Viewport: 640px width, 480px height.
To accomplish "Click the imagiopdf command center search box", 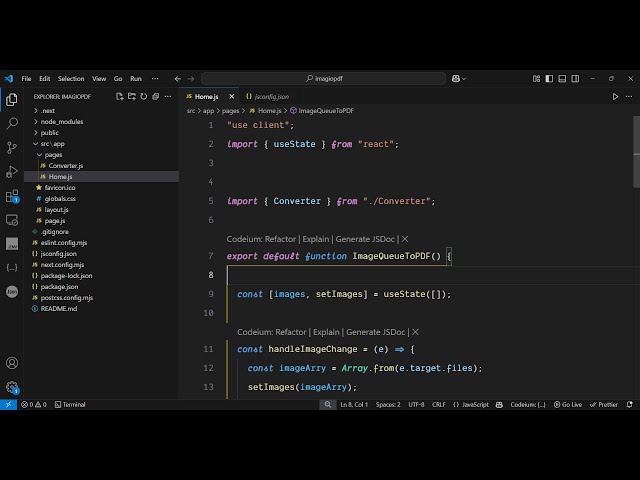I will tap(323, 79).
